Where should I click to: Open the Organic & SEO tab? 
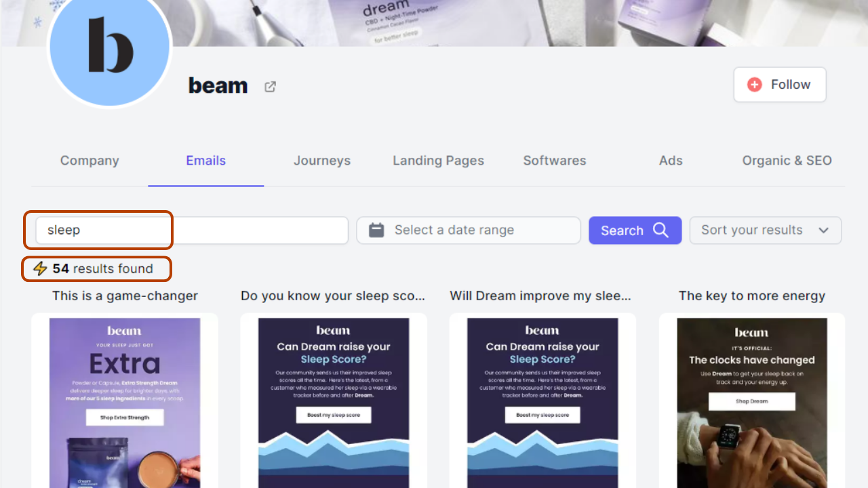(x=787, y=161)
